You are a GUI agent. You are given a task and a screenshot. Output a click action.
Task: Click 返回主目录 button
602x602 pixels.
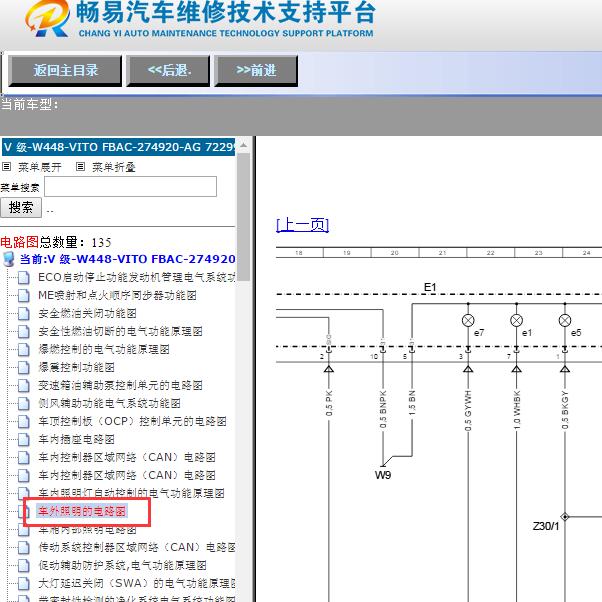coord(65,71)
